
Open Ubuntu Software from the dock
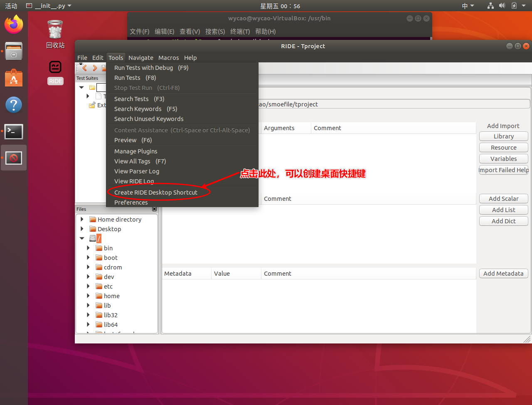tap(14, 78)
